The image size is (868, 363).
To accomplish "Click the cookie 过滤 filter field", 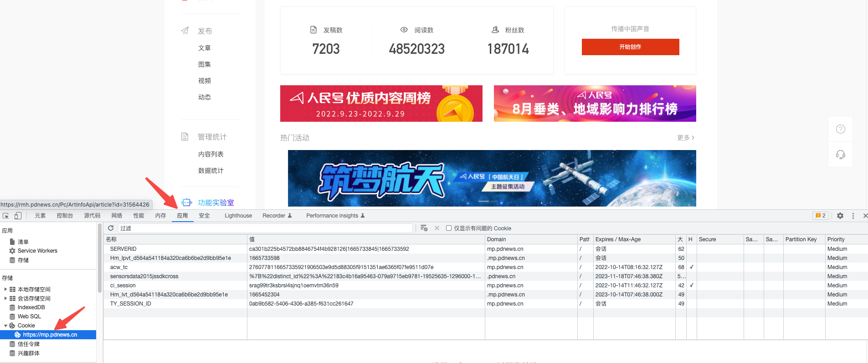I will (x=265, y=228).
